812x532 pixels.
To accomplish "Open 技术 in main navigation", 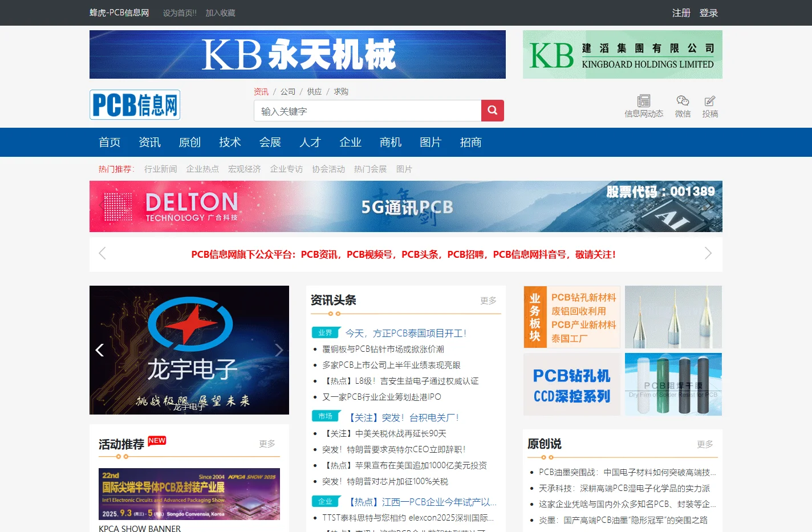I will point(230,142).
